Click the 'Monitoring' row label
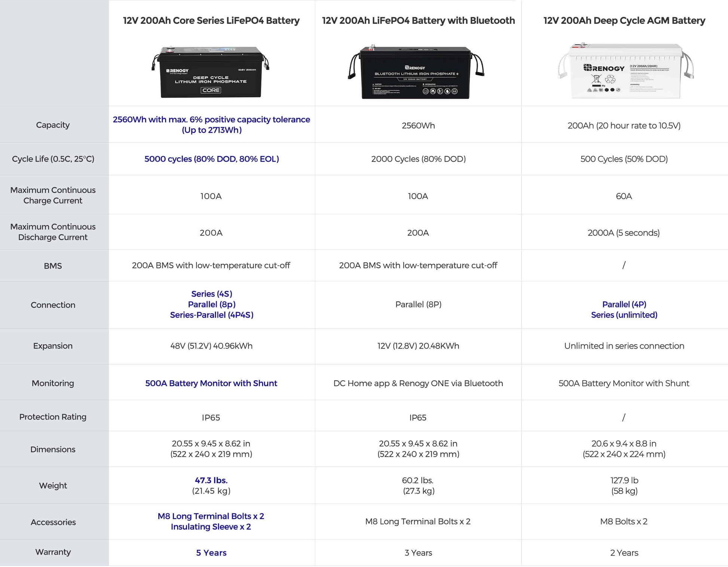This screenshot has height=567, width=728. click(53, 383)
